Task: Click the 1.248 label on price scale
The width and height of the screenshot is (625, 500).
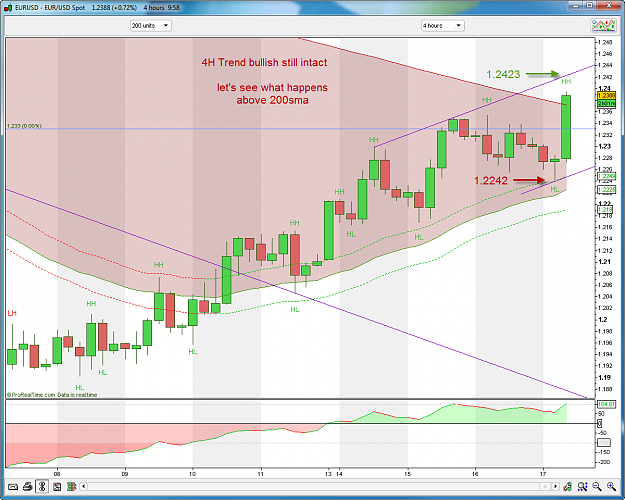Action: tap(606, 42)
